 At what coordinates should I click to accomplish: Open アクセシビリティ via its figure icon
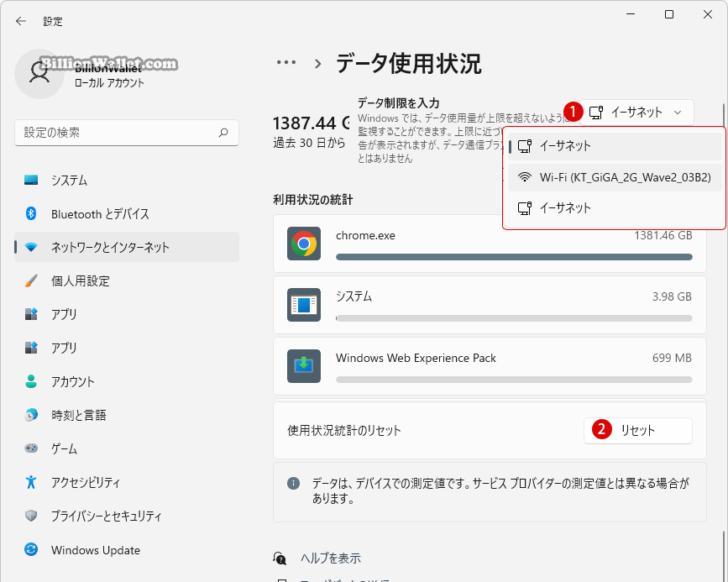tap(31, 482)
